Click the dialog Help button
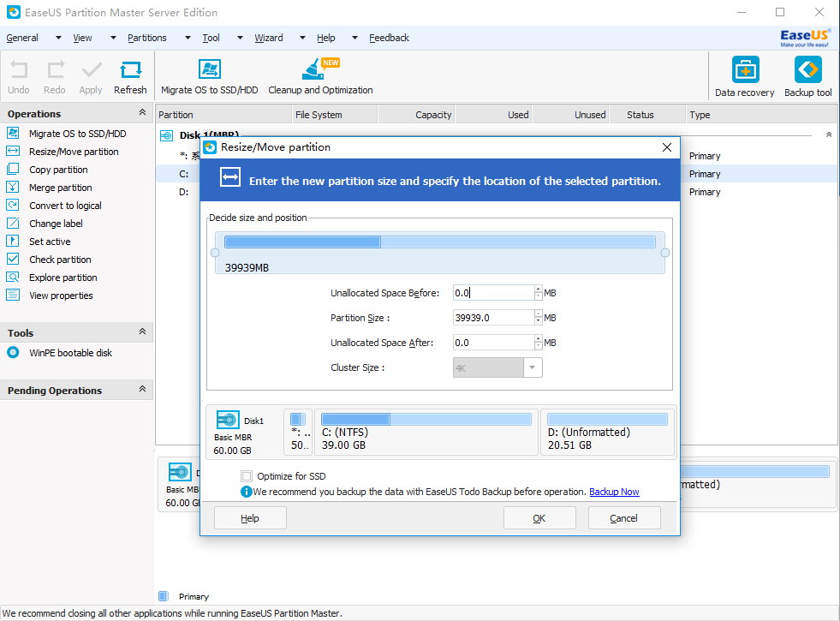840x621 pixels. [x=250, y=518]
